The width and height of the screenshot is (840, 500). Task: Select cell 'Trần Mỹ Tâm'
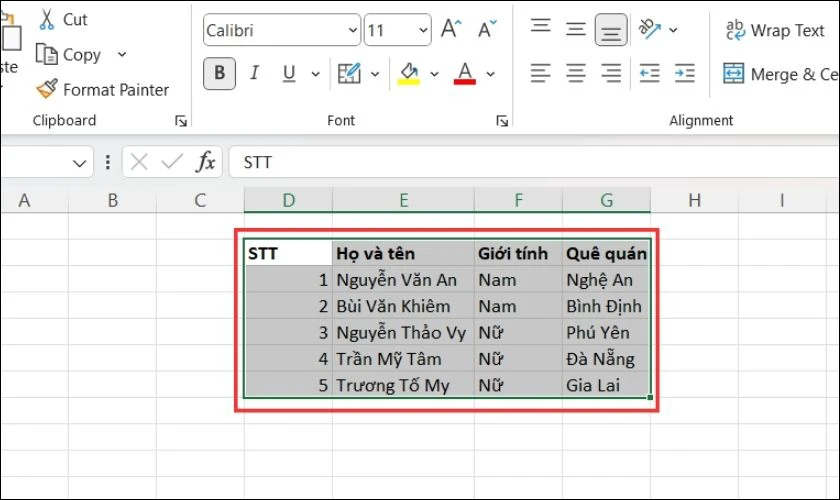coord(403,359)
